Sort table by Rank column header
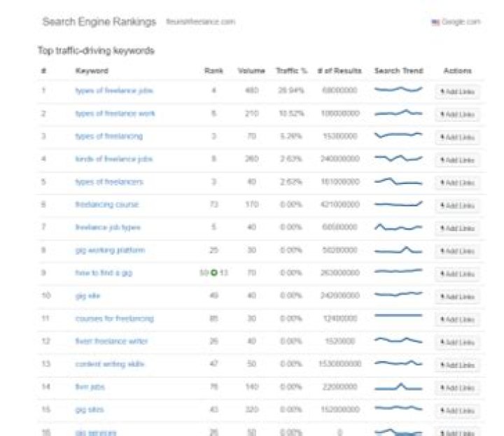This screenshot has height=436, width=504. tap(213, 71)
